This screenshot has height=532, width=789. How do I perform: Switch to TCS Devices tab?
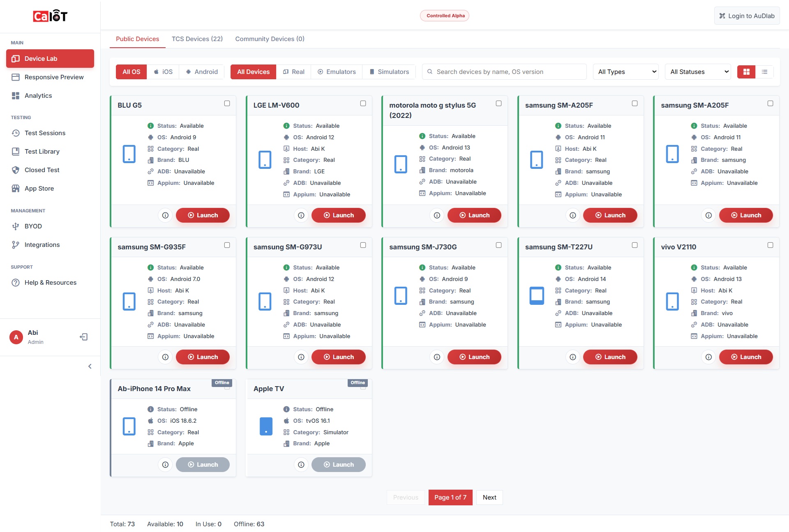point(197,39)
